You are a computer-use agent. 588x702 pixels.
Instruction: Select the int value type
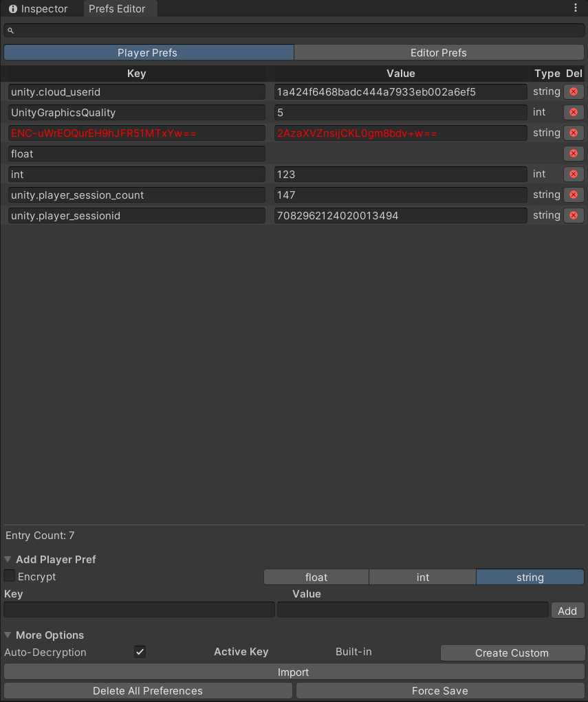click(422, 576)
